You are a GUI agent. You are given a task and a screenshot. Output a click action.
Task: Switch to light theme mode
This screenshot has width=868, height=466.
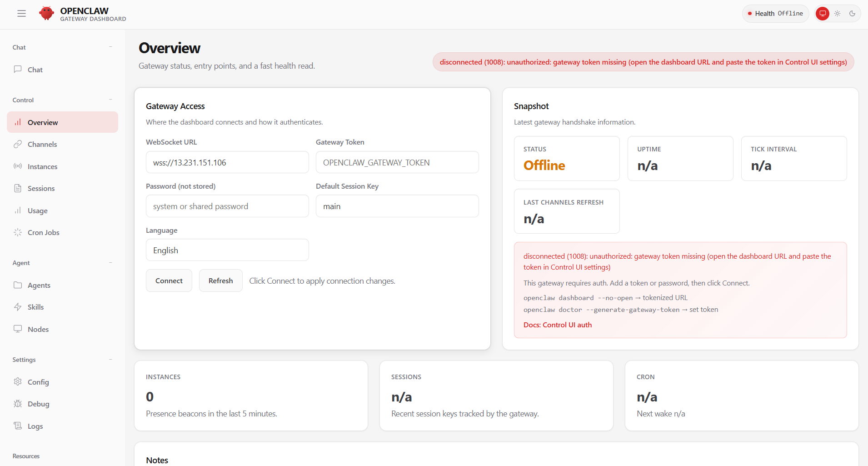[x=838, y=14]
